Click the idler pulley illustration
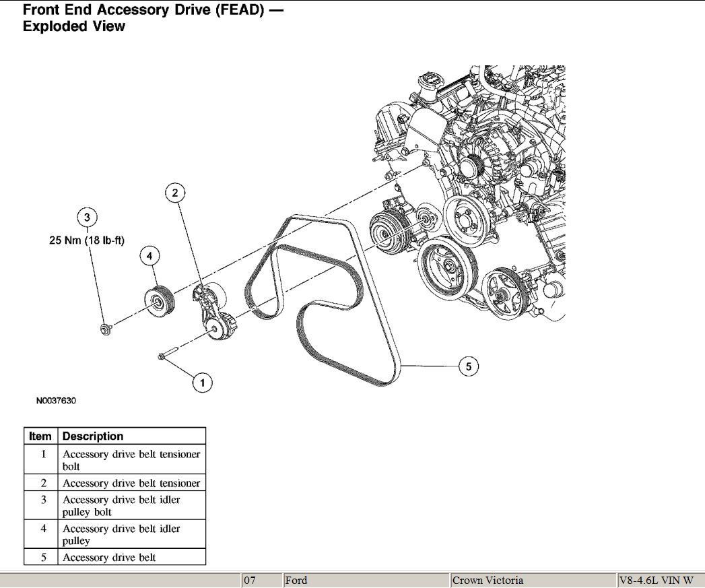Screen dimensions: 705x588 click(160, 300)
